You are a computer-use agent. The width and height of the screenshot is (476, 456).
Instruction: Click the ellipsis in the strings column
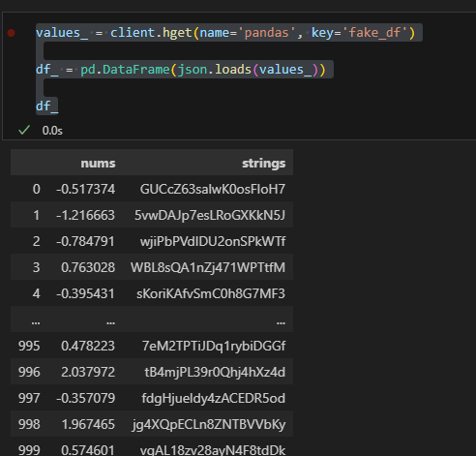(x=281, y=322)
